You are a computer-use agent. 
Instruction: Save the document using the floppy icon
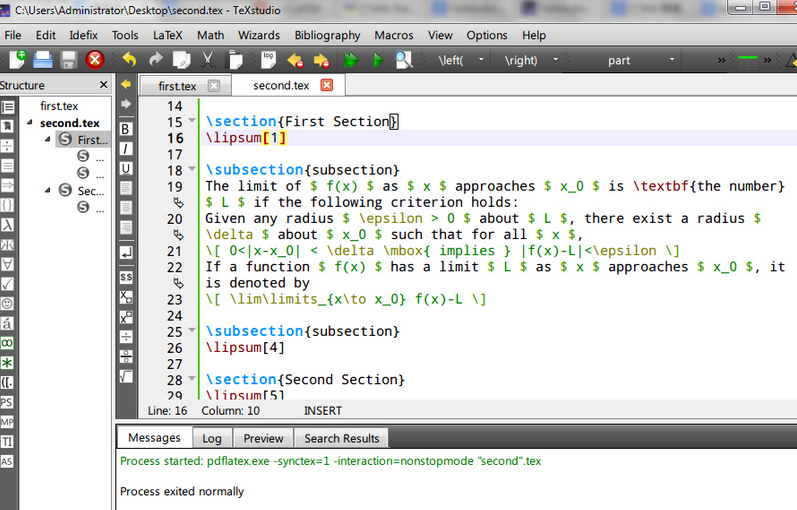click(69, 60)
